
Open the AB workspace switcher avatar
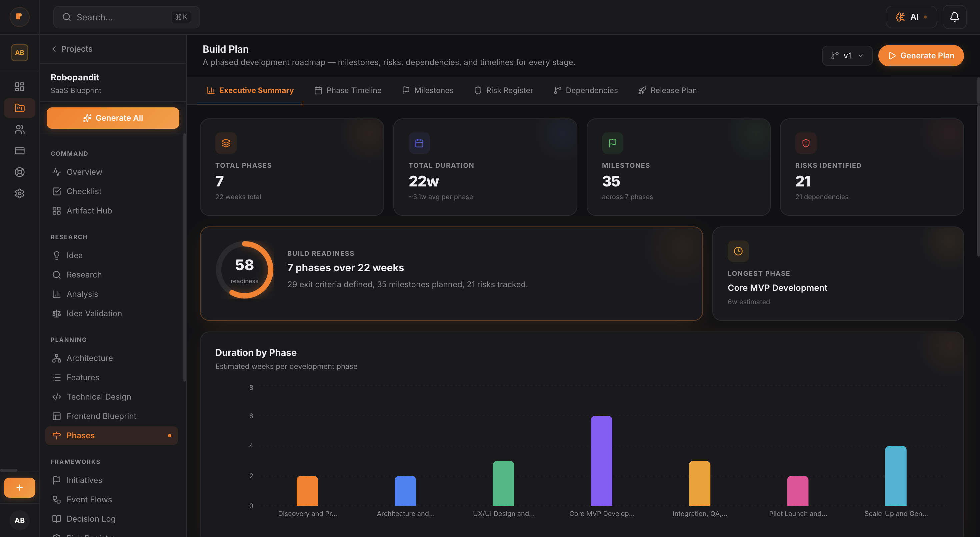[x=19, y=52]
